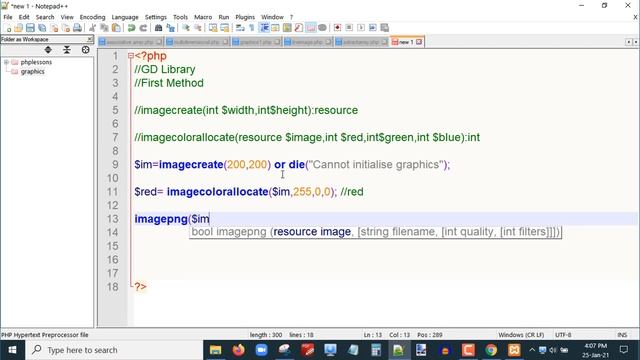
Task: Open File Explorer from the taskbar
Action: click(216, 350)
